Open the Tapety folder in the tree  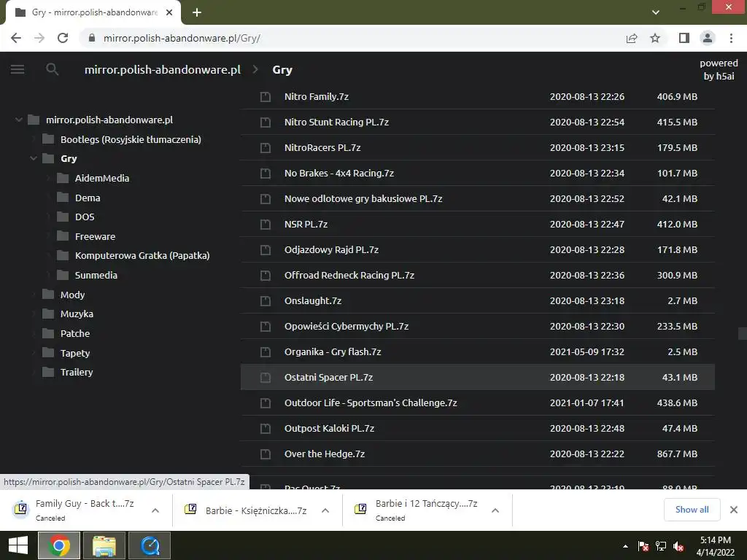(75, 354)
